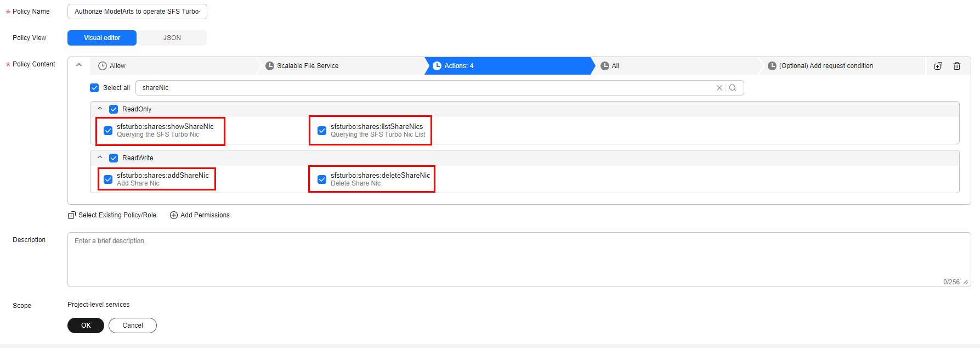
Task: Click the Description resize handle
Action: 966,282
